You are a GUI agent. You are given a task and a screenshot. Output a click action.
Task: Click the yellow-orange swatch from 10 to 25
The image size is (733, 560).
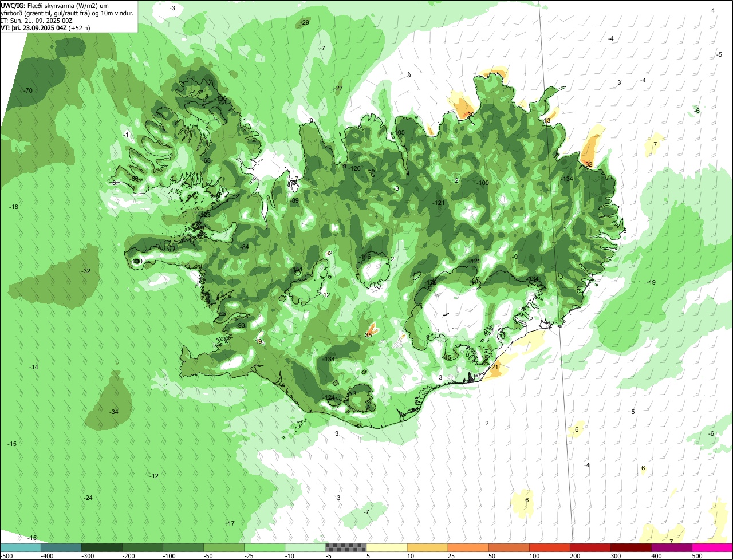[x=427, y=547]
